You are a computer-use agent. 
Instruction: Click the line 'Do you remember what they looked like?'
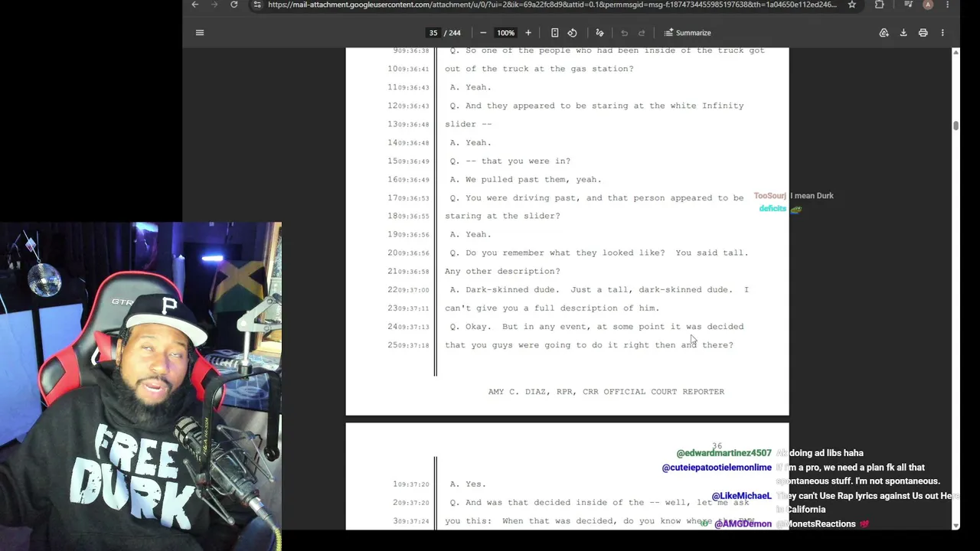pos(565,253)
